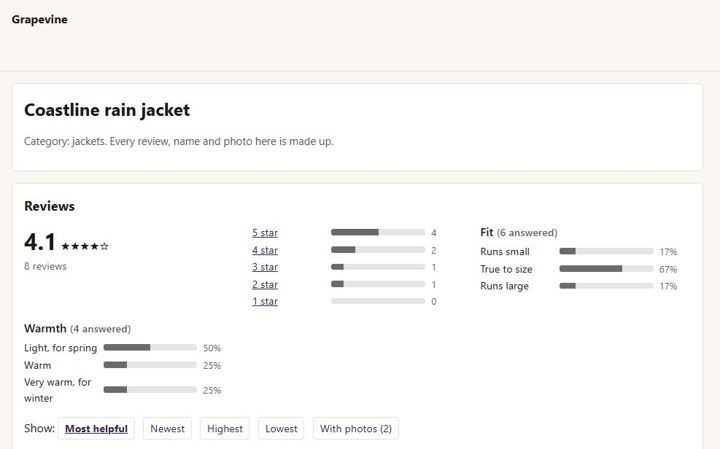Click the True to size fit bar
This screenshot has height=449, width=720.
[x=606, y=269]
